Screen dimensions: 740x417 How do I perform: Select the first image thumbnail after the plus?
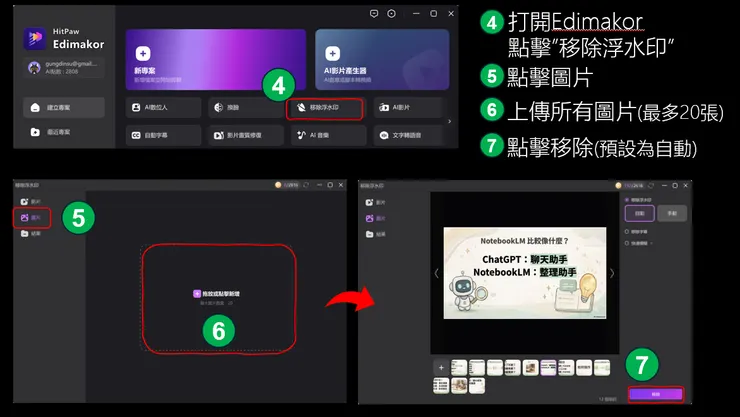click(x=459, y=368)
